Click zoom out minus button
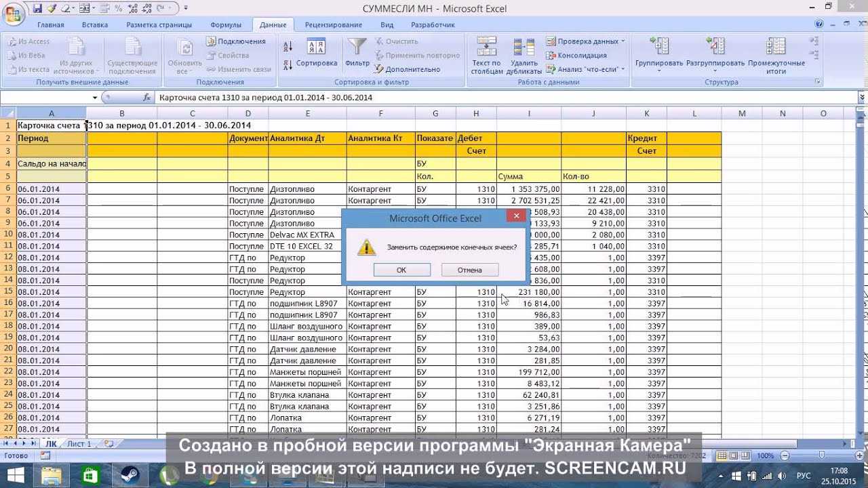 pyautogui.click(x=783, y=456)
